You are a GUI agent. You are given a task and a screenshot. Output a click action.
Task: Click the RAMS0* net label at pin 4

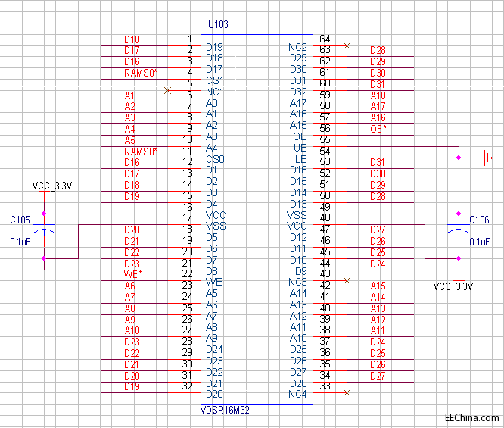point(141,73)
